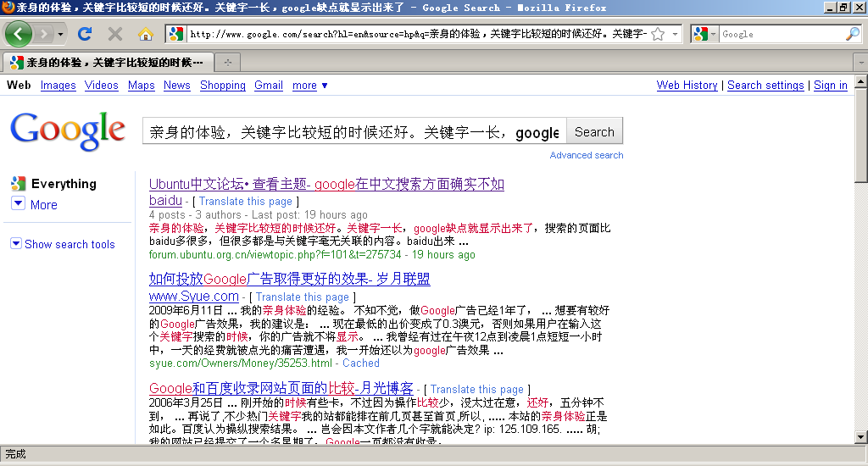Screen dimensions: 868x466
Task: Click the vertical scrollbar thumb
Action: [861, 135]
